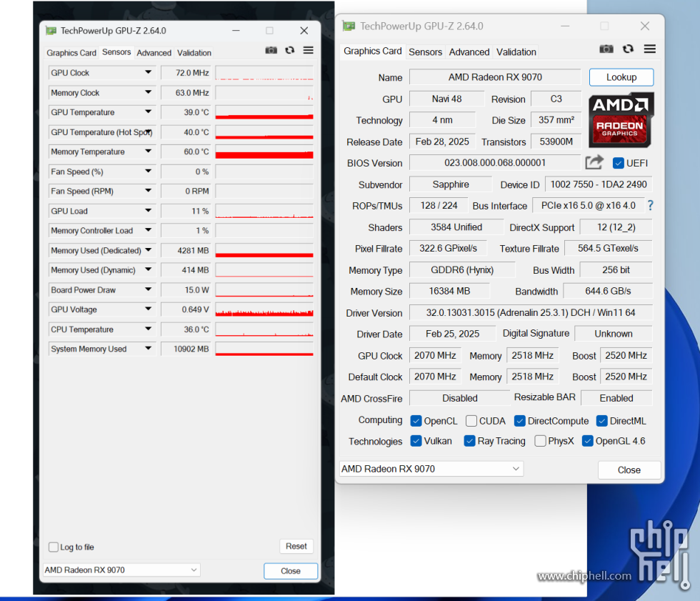Toggle the OpenGL 4.6 checkbox
This screenshot has height=601, width=700.
(x=587, y=441)
